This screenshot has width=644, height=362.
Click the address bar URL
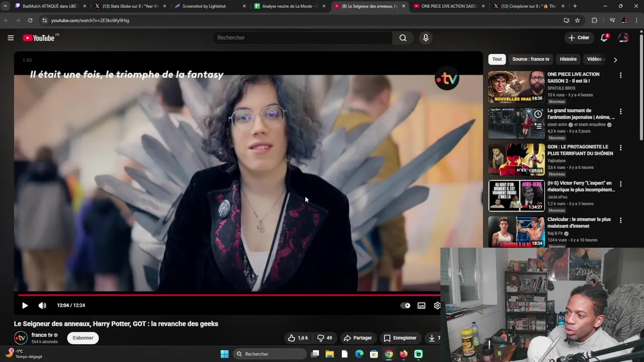click(x=90, y=21)
